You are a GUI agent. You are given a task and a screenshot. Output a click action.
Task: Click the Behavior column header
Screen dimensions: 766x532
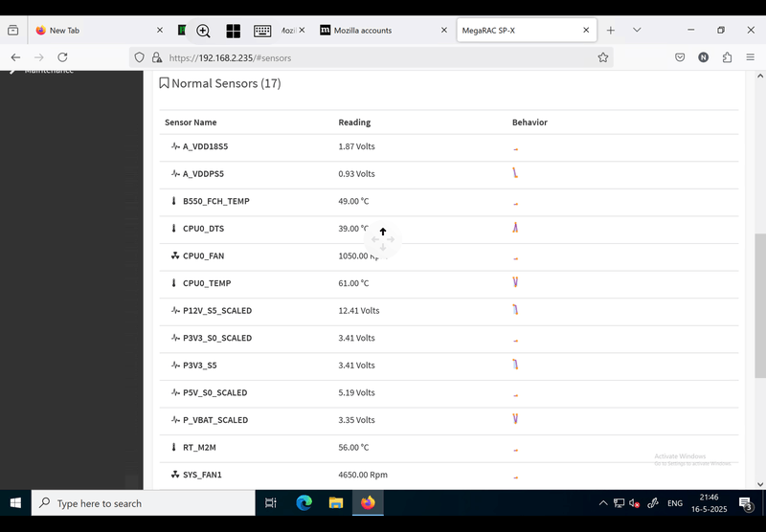click(x=529, y=122)
